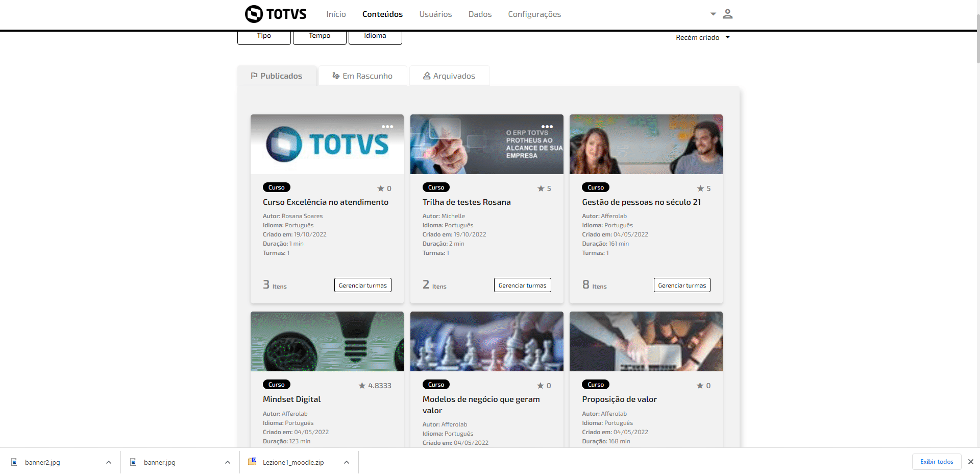Click Curso badge on Proposição de valor card

coord(596,385)
